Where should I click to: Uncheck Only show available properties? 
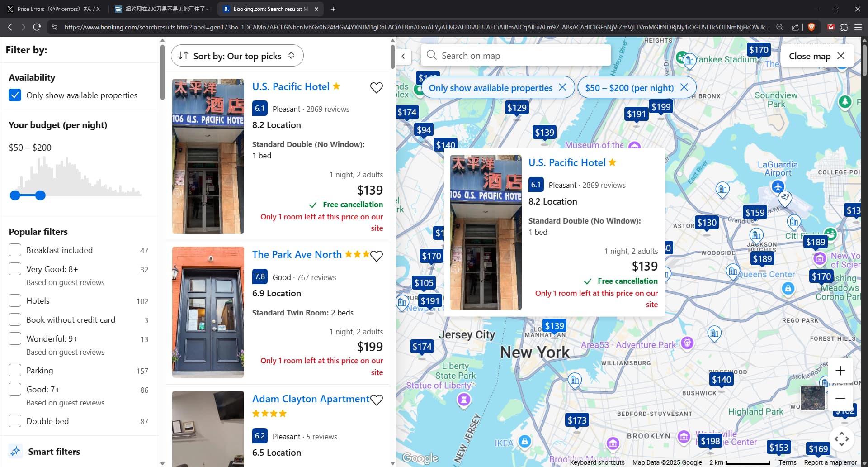click(x=15, y=95)
